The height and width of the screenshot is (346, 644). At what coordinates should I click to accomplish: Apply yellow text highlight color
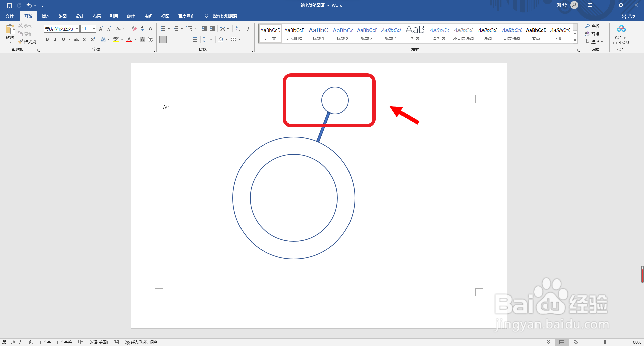click(116, 39)
